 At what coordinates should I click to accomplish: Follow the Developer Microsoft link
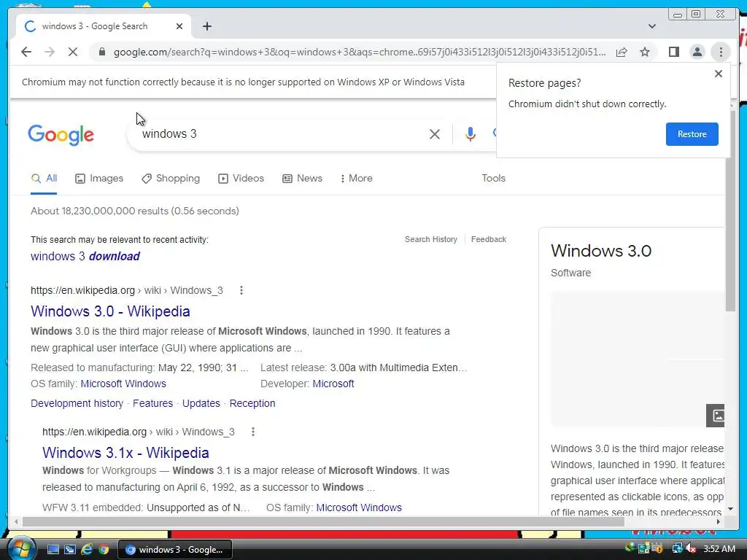(x=333, y=384)
